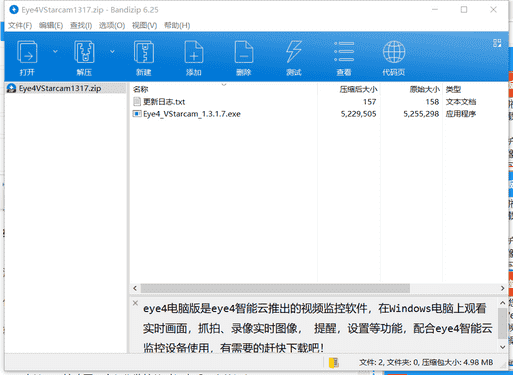Open the 编辑(E) menu
Image resolution: width=513 pixels, height=375 pixels.
pos(51,25)
